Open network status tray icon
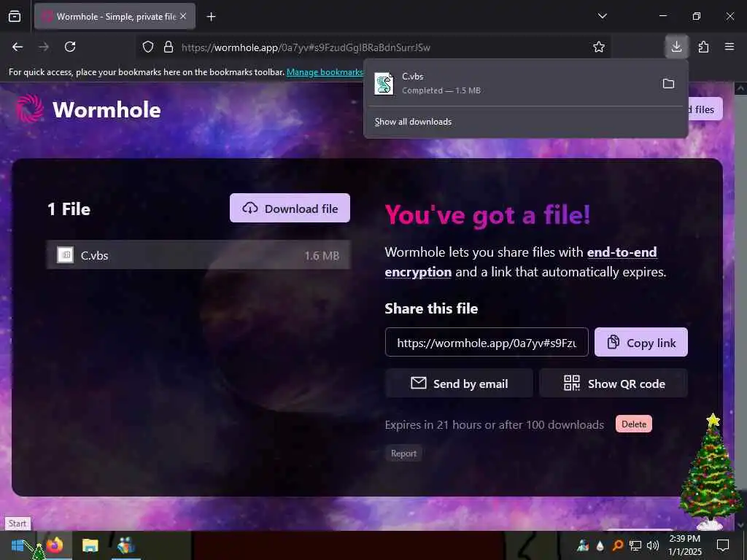Image resolution: width=747 pixels, height=560 pixels. click(635, 545)
